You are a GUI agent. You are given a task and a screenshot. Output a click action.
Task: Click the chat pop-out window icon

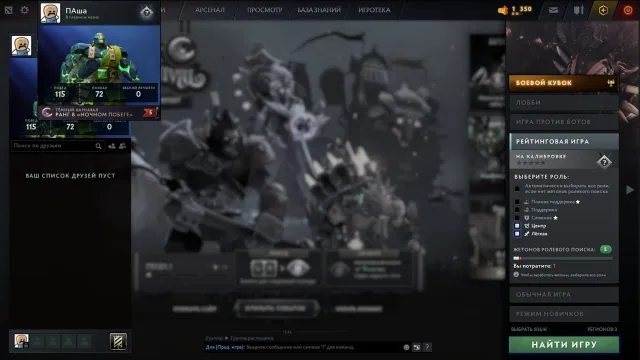tap(416, 347)
